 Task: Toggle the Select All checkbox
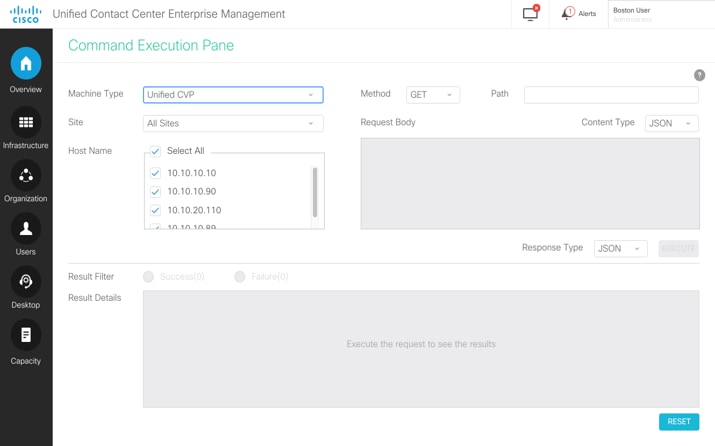coord(155,151)
